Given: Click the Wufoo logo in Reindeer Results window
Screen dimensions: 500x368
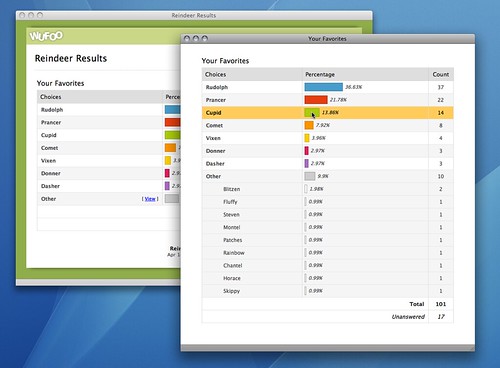Looking at the screenshot, I should 46,36.
